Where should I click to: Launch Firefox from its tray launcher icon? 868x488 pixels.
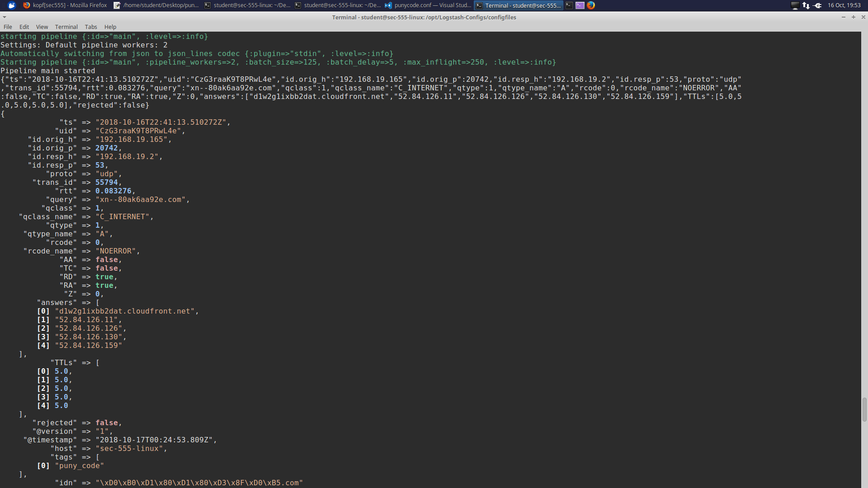pyautogui.click(x=591, y=5)
